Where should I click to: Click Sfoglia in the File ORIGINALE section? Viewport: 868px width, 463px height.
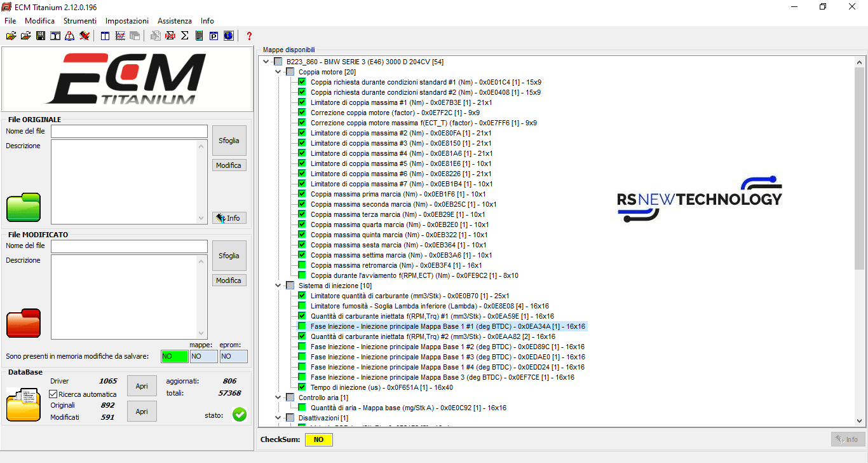(229, 141)
